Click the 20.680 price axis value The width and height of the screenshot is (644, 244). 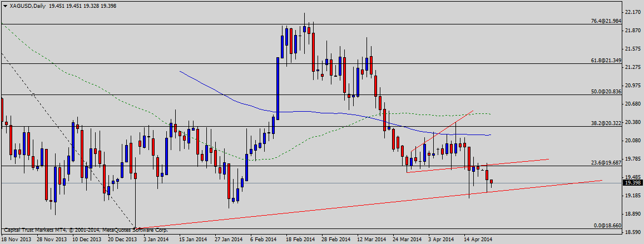[632, 104]
